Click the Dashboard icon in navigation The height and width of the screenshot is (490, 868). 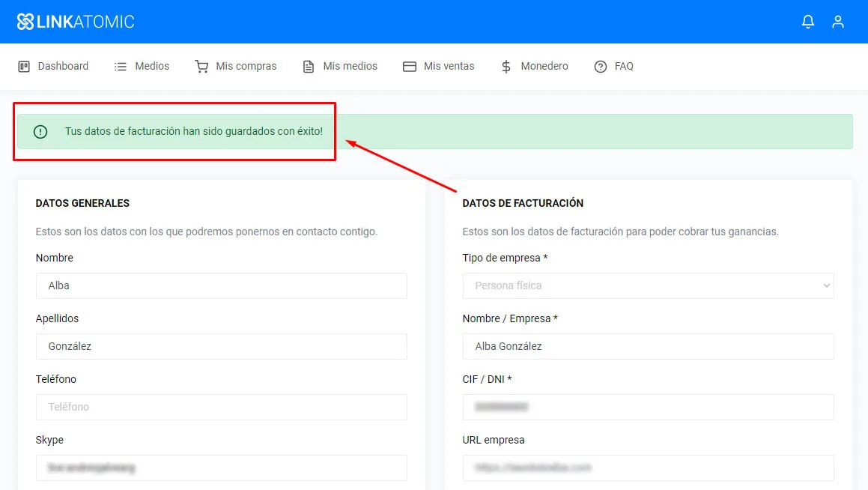(x=24, y=67)
